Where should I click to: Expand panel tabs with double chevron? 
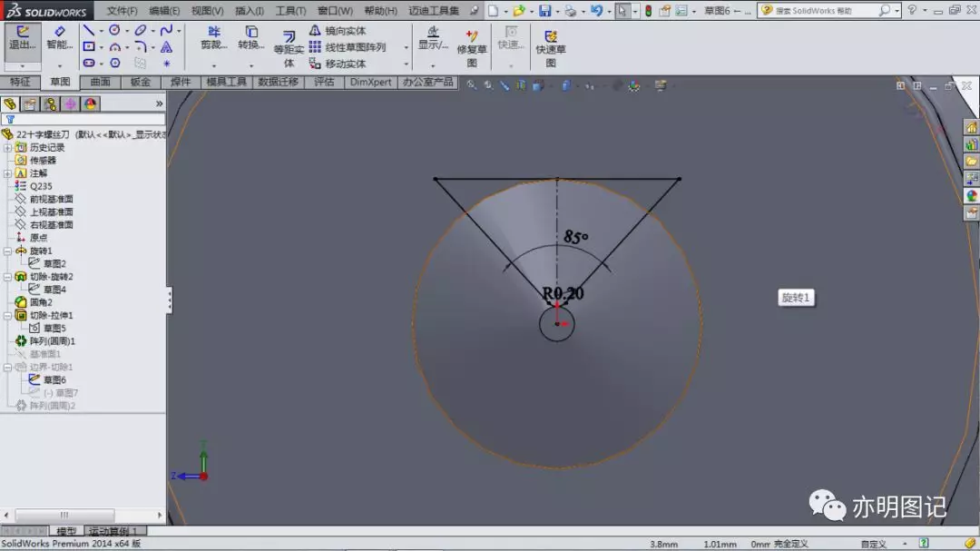point(160,103)
